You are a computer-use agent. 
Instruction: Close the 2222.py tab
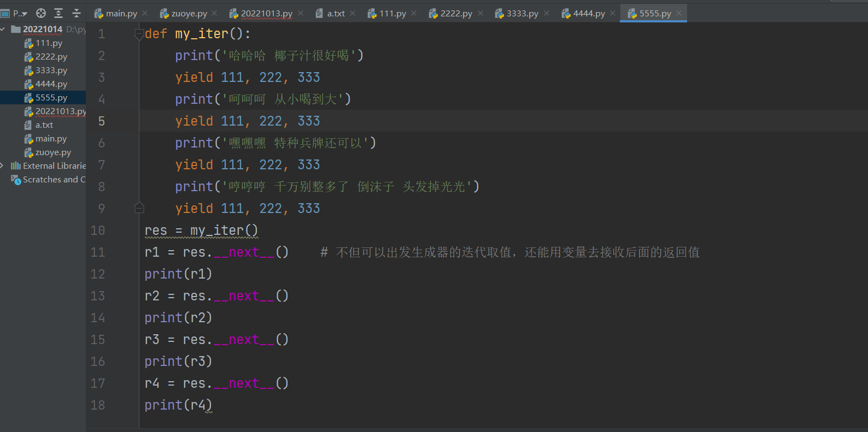coord(480,14)
